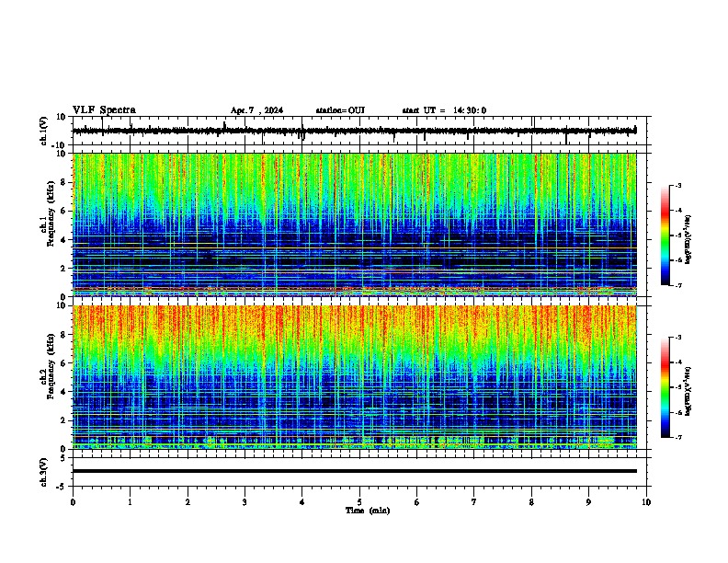Click the "ch.1(V)" waveform axis label

44,131
